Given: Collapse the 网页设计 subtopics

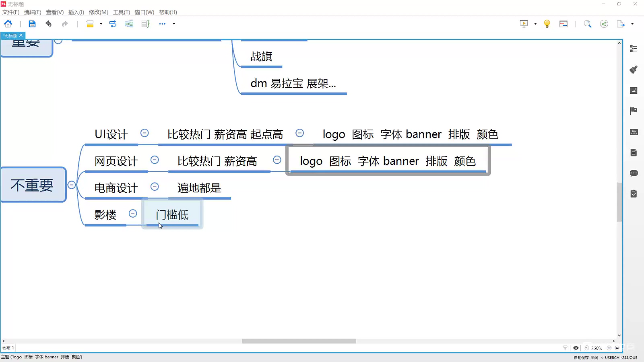Looking at the screenshot, I should pos(155,160).
